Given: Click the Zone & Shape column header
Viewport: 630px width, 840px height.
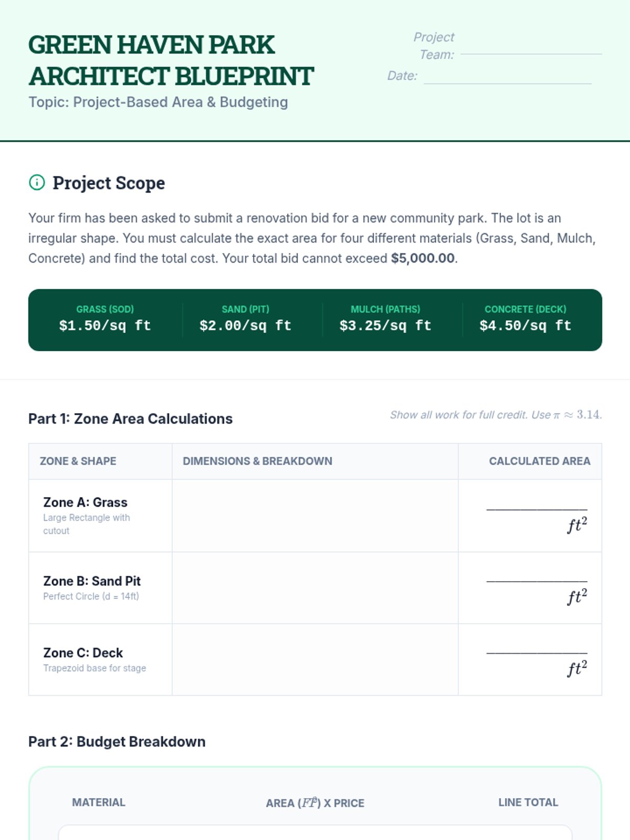Looking at the screenshot, I should pos(78,461).
